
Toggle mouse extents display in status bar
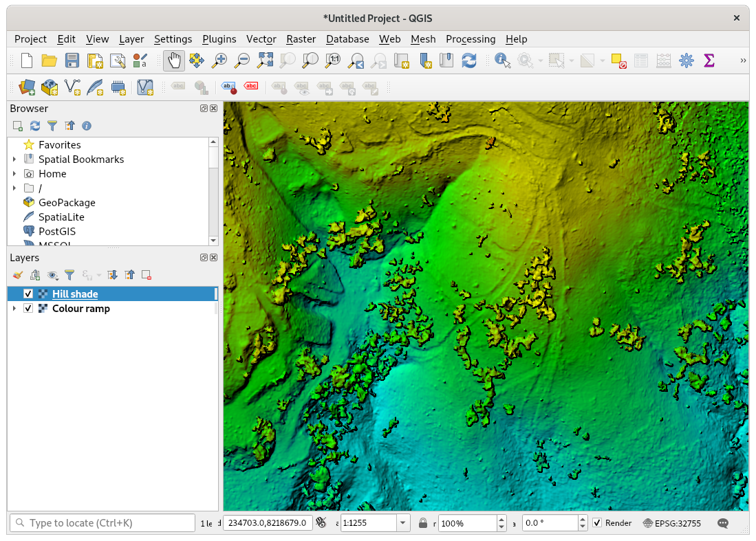pos(321,522)
